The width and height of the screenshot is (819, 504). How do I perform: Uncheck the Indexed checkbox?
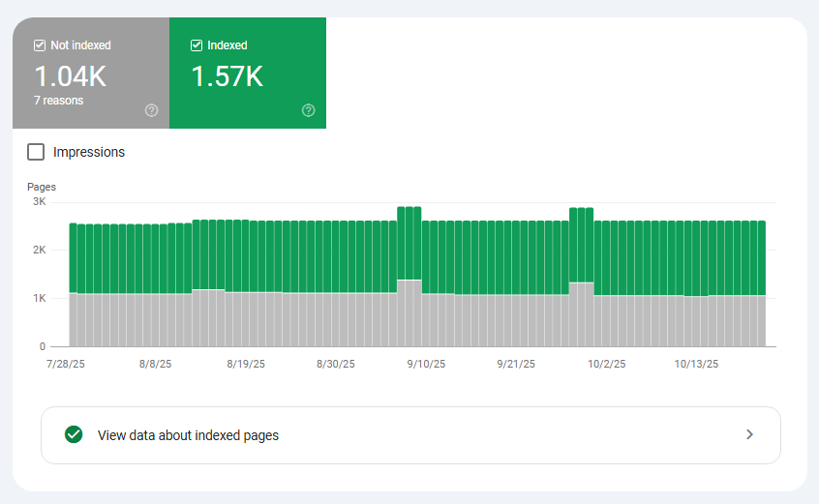tap(197, 45)
